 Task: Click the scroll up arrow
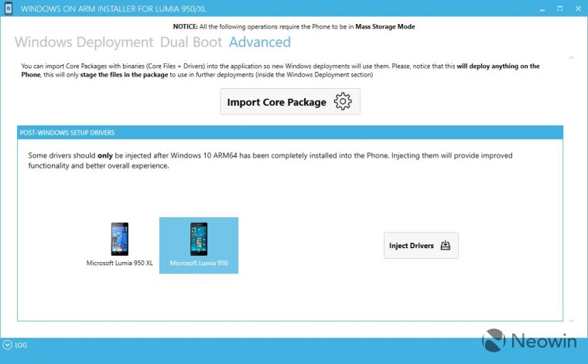click(572, 57)
